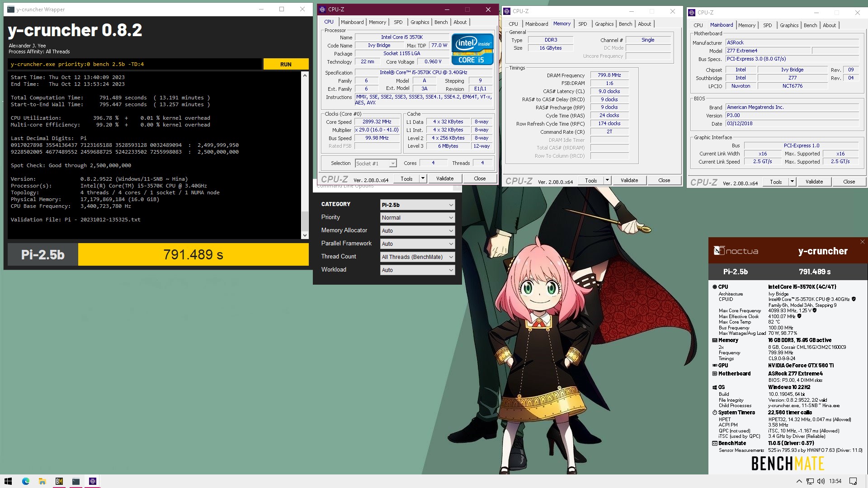Click the BENCHMATE logo at panel bottom
868x488 pixels.
click(788, 464)
